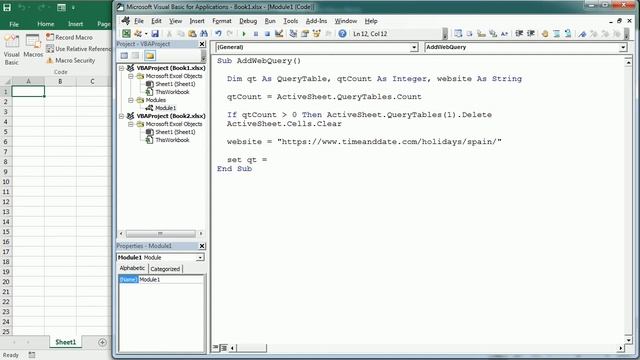Switch to the Alphabetic properties tab
640x360 pixels.
(132, 268)
